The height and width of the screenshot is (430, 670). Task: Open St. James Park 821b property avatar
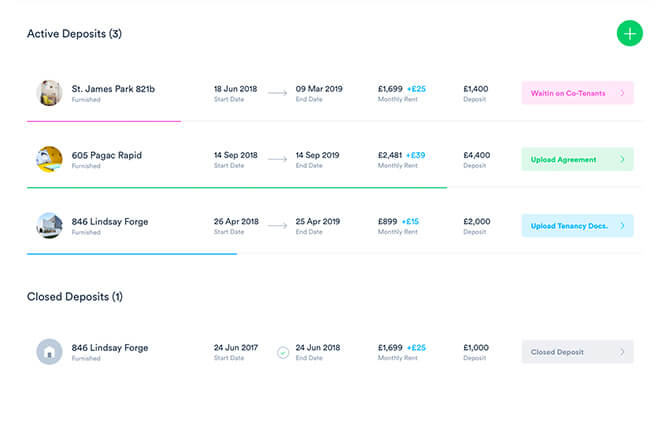tap(50, 93)
